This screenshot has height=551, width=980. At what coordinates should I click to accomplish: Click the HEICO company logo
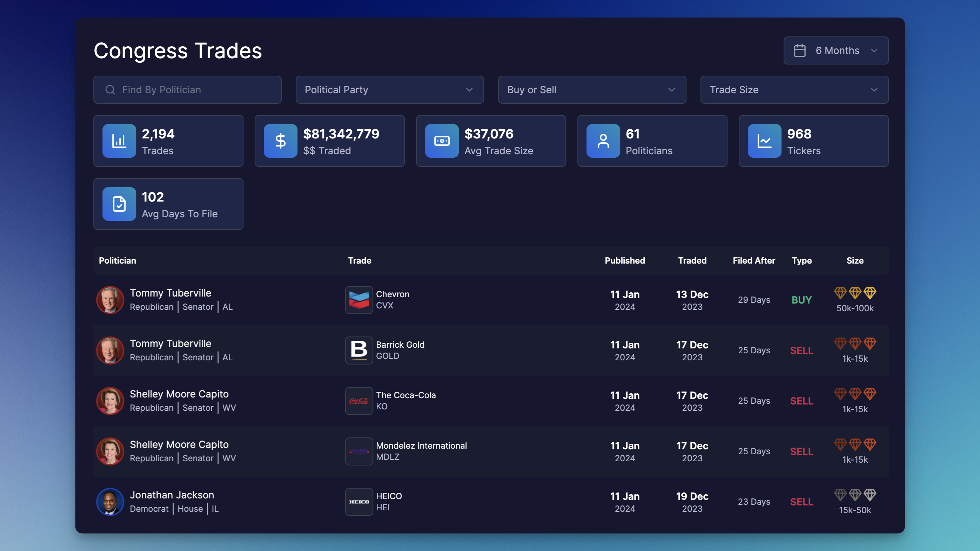click(358, 502)
